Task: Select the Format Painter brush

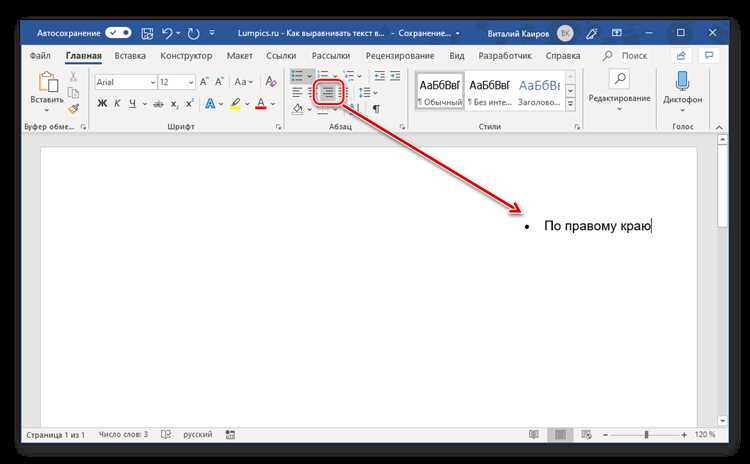Action: [x=73, y=109]
